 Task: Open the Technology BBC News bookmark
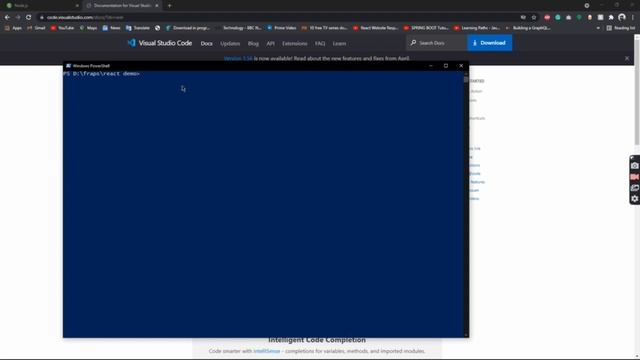[x=239, y=28]
